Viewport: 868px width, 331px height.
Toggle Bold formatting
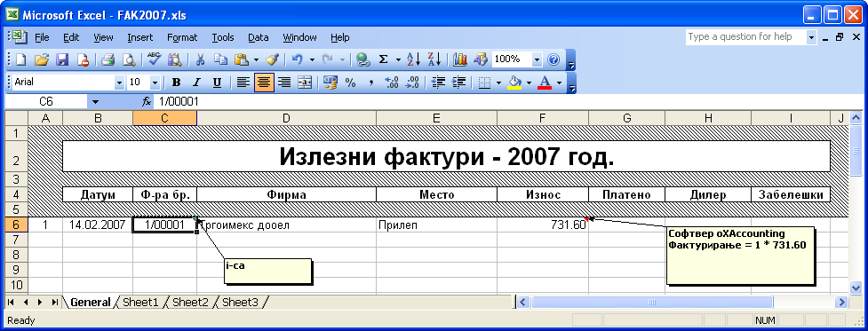pyautogui.click(x=177, y=83)
